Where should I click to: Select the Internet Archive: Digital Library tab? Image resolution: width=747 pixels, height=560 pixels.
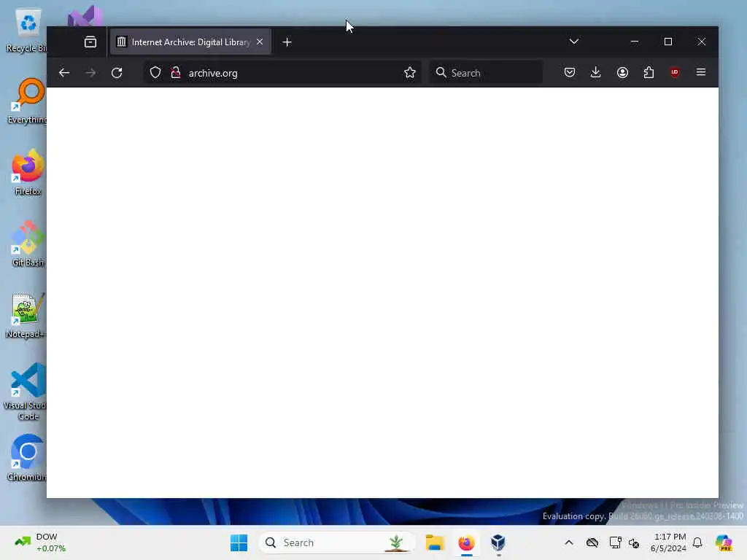point(190,42)
